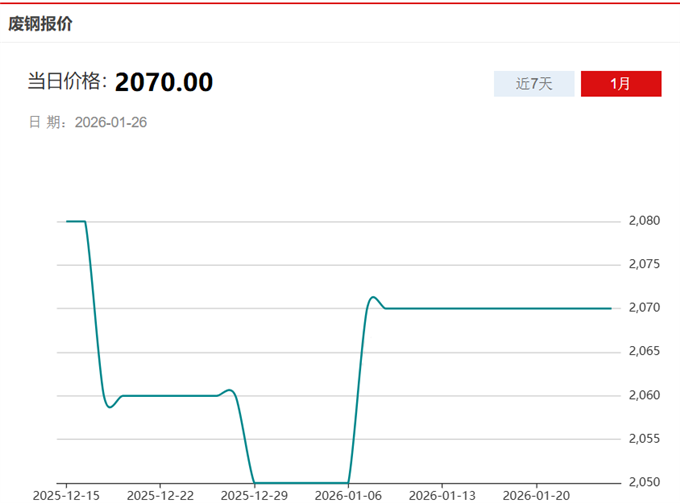Image resolution: width=680 pixels, height=503 pixels.
Task: Click the 2,060 y-axis label
Action: pos(646,395)
